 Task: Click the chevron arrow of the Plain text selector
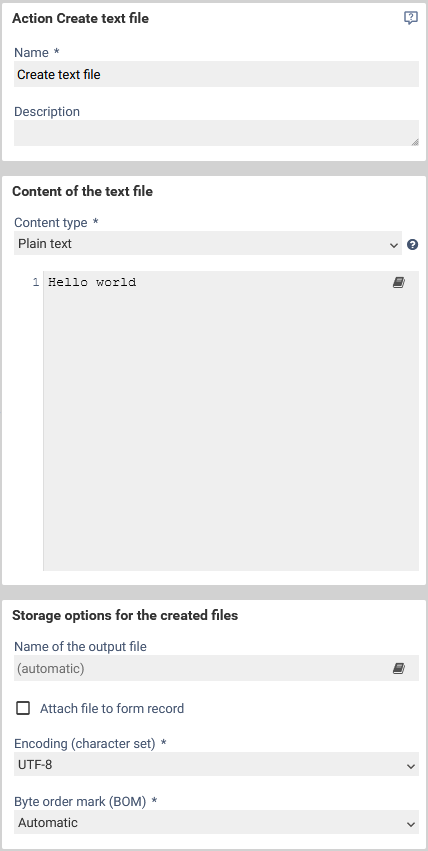tap(394, 245)
